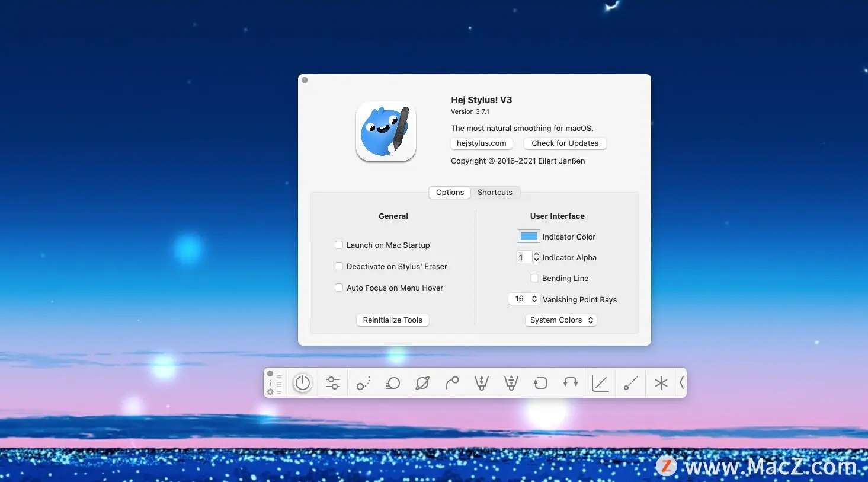Select the ringed planet orbit tool

pos(422,383)
